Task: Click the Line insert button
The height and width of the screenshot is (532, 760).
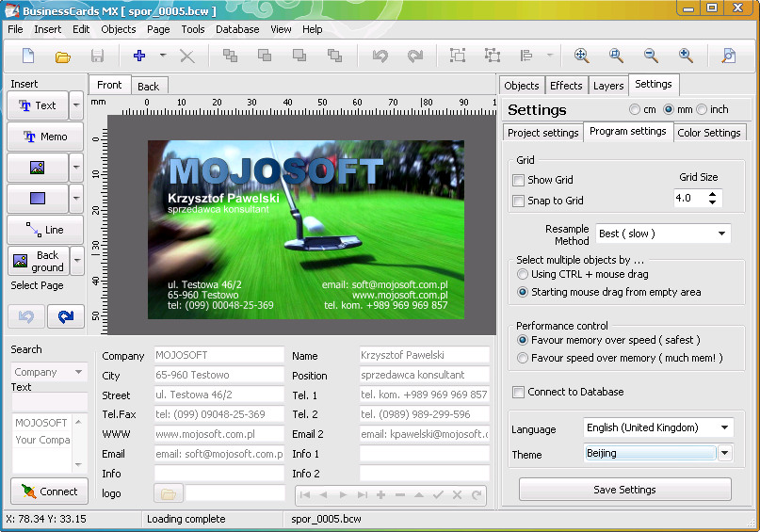Action: [x=45, y=230]
